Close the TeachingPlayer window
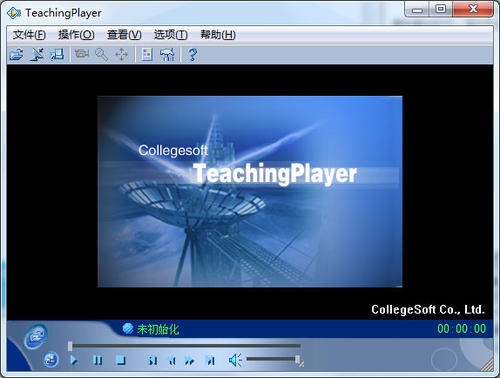500x378 pixels. point(473,9)
